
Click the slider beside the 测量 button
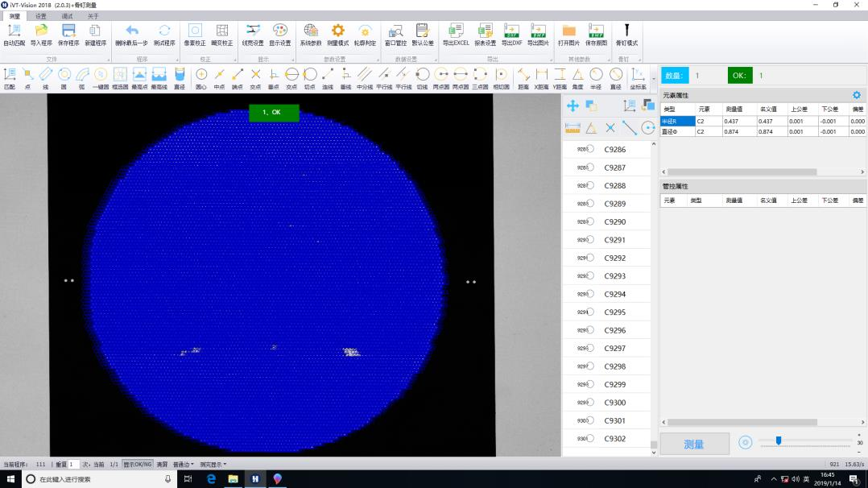tap(778, 440)
